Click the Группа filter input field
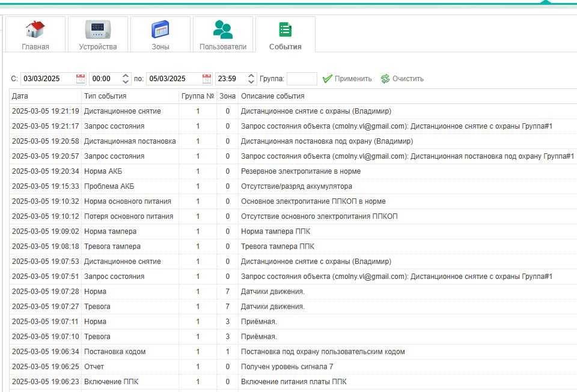Image resolution: width=577 pixels, height=392 pixels. 302,78
